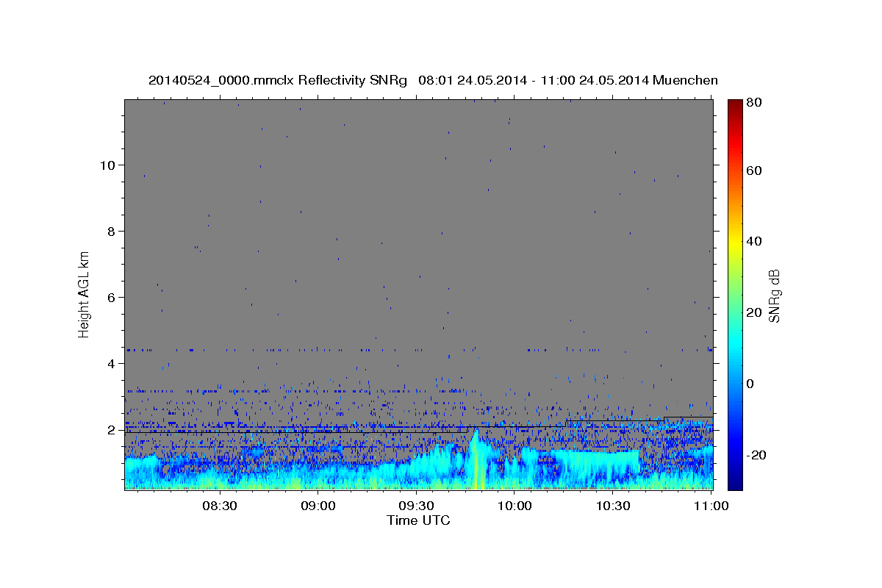Click the height tick label 8
The width and height of the screenshot is (882, 588).
(x=110, y=231)
